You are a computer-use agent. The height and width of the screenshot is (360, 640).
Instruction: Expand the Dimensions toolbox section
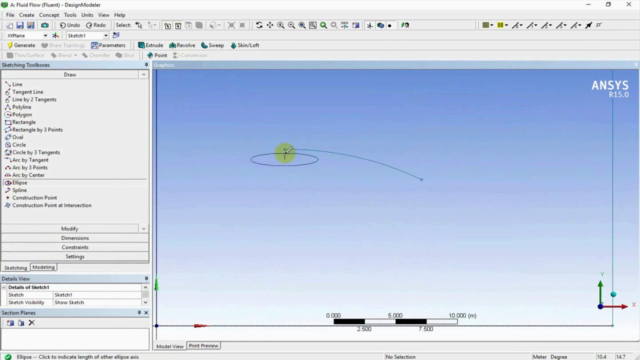(x=75, y=238)
